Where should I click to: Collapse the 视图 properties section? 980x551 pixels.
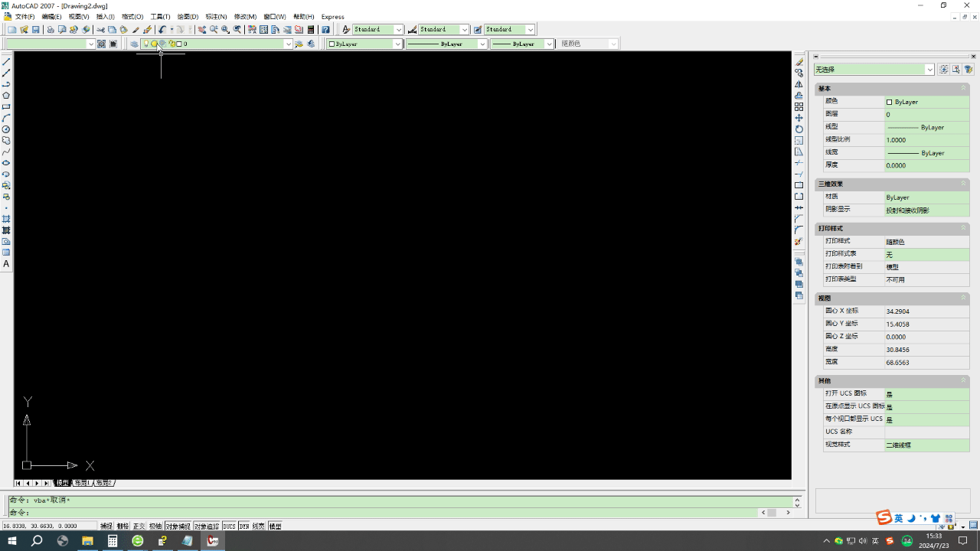click(964, 298)
